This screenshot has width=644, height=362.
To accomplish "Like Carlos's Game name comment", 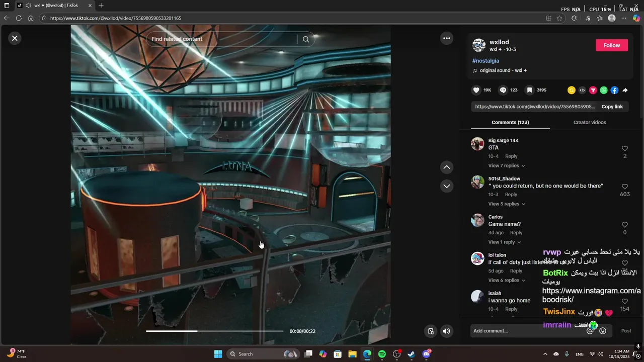I will click(x=625, y=225).
